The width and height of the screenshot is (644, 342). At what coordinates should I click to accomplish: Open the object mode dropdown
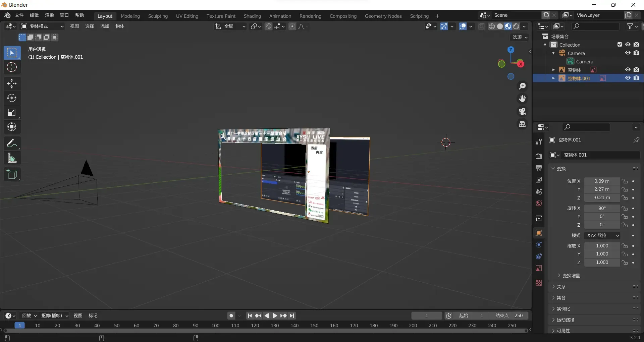(x=42, y=26)
